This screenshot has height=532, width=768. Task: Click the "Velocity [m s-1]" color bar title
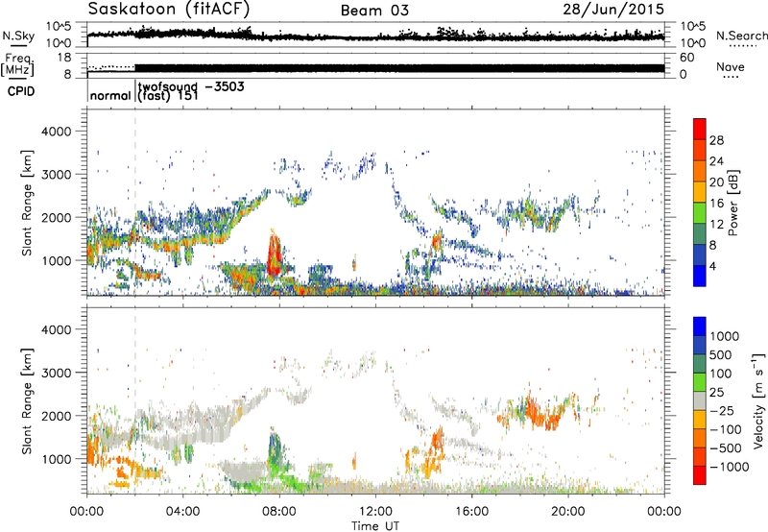click(758, 400)
